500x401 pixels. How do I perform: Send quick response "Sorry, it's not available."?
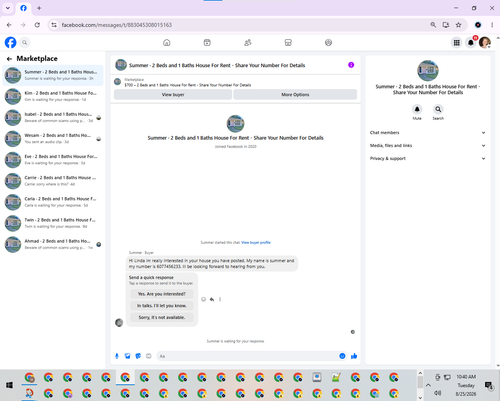tap(162, 317)
